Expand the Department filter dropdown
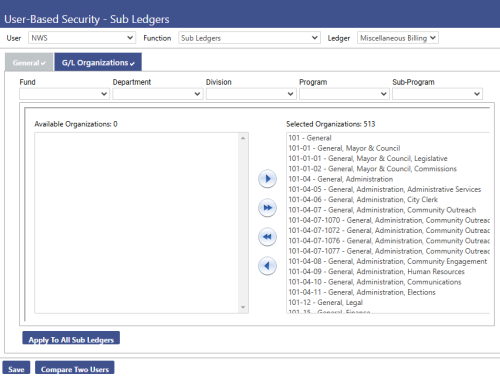Image resolution: width=500 pixels, height=377 pixels. [x=158, y=94]
